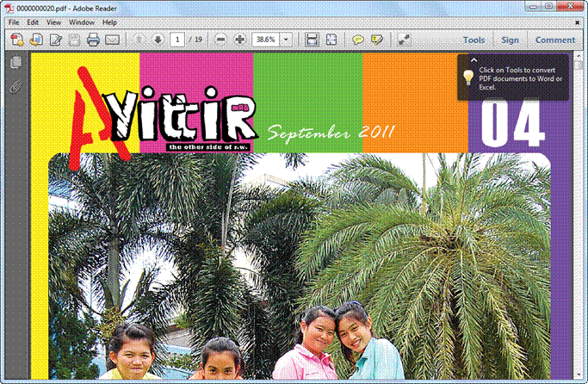The image size is (588, 384).
Task: Click the PDF icon in title bar
Action: pos(9,9)
